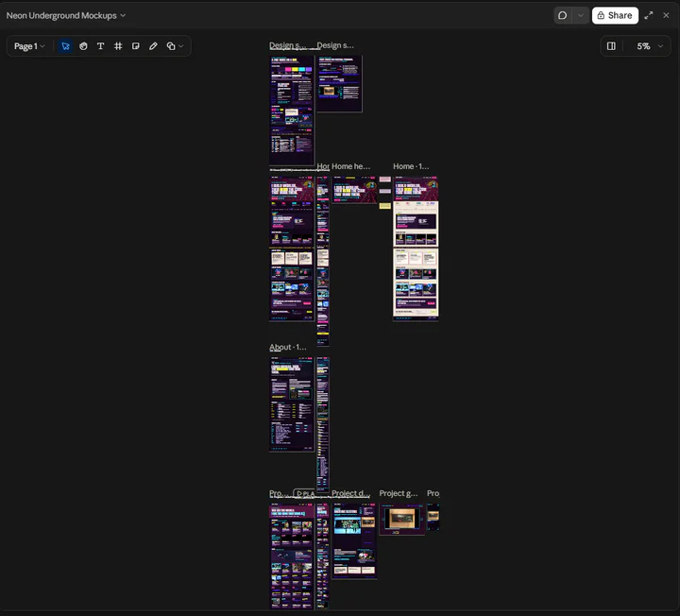
Task: Click the Share button
Action: 615,16
